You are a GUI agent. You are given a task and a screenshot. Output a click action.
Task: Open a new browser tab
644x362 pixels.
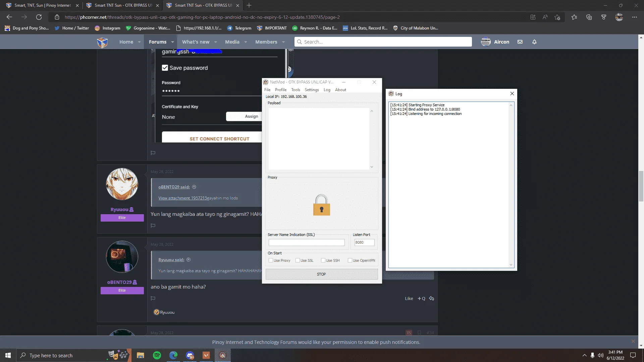pos(249,5)
